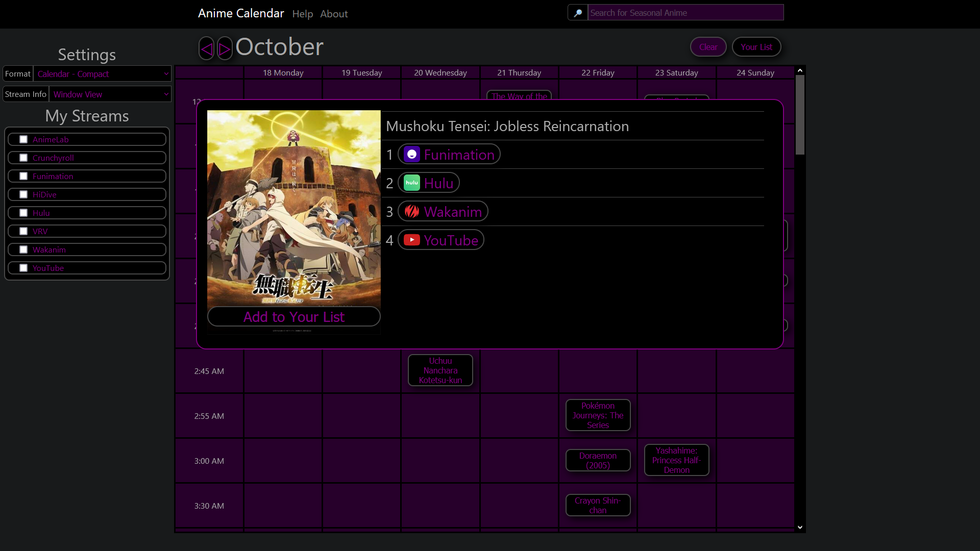Open the Stream Info dropdown
The height and width of the screenshot is (551, 980).
tap(110, 94)
